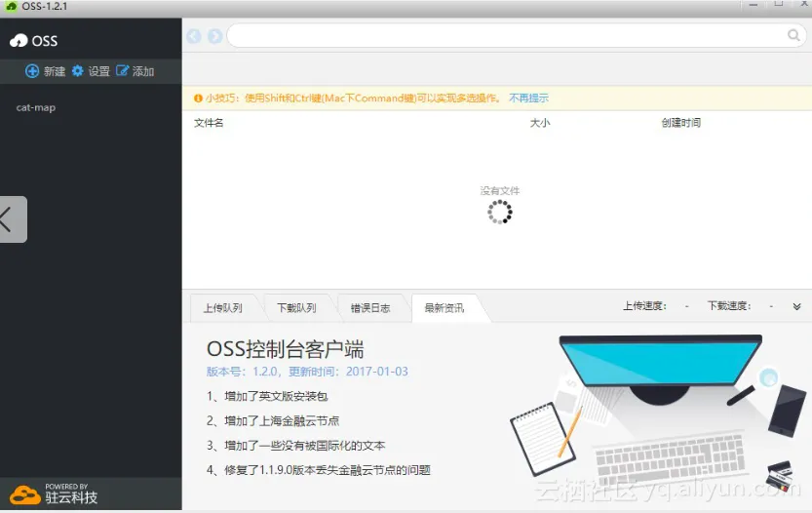Click the 驻云科技 logo icon

(25, 494)
